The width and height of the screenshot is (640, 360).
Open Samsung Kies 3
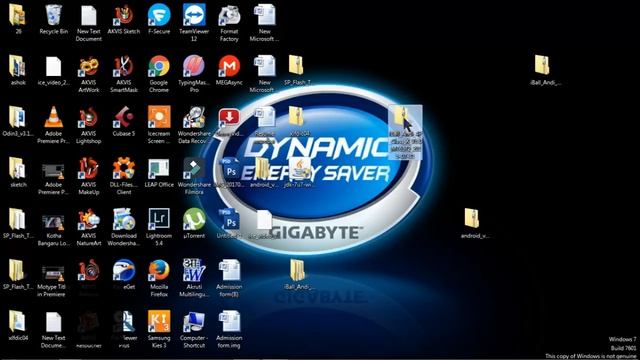159,322
